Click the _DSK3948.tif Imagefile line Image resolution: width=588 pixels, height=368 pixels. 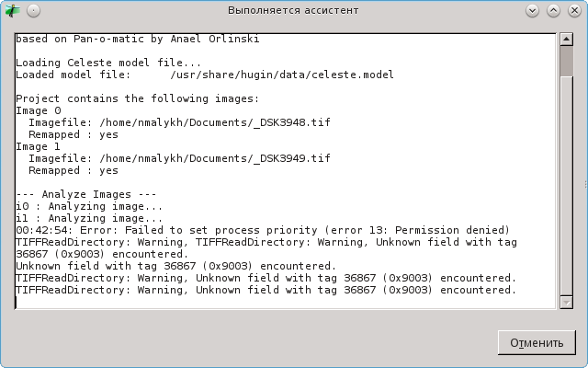tap(179, 122)
